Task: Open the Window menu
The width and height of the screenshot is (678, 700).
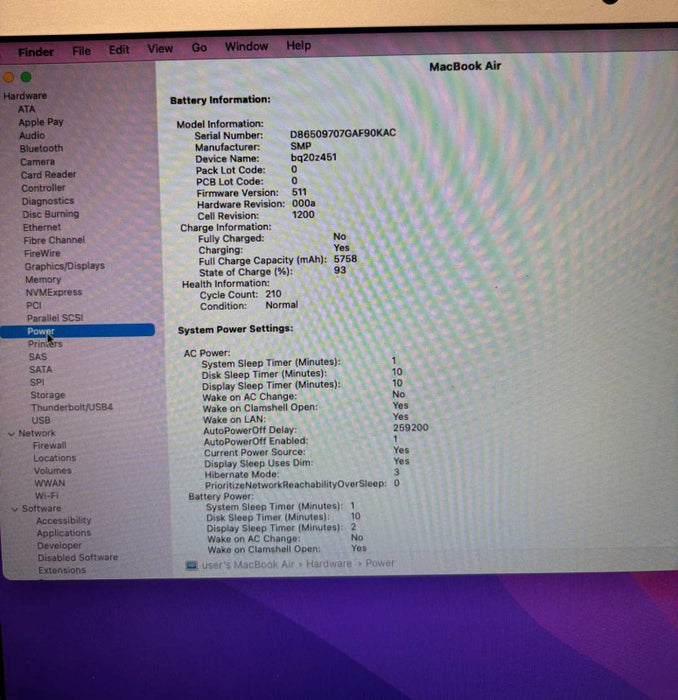Action: (246, 46)
